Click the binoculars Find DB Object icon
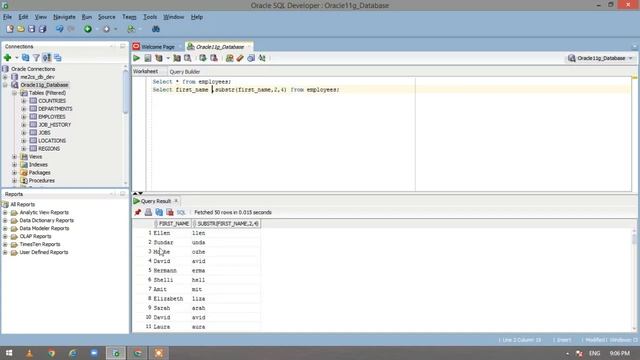 pyautogui.click(x=156, y=29)
